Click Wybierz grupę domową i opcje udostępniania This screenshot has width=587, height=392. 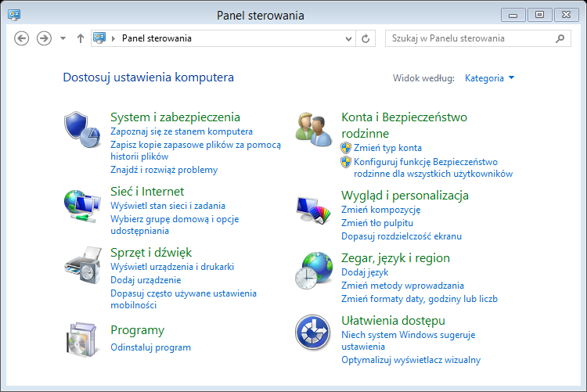pos(175,225)
